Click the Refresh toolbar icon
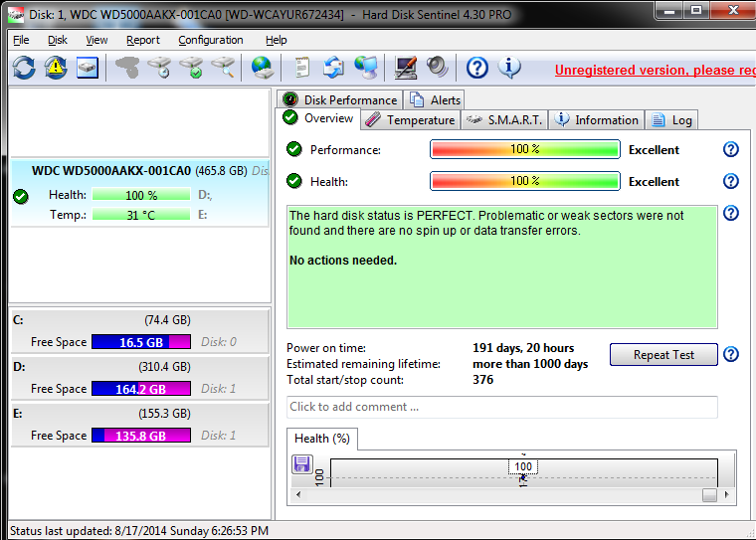This screenshot has height=540, width=756. [24, 68]
